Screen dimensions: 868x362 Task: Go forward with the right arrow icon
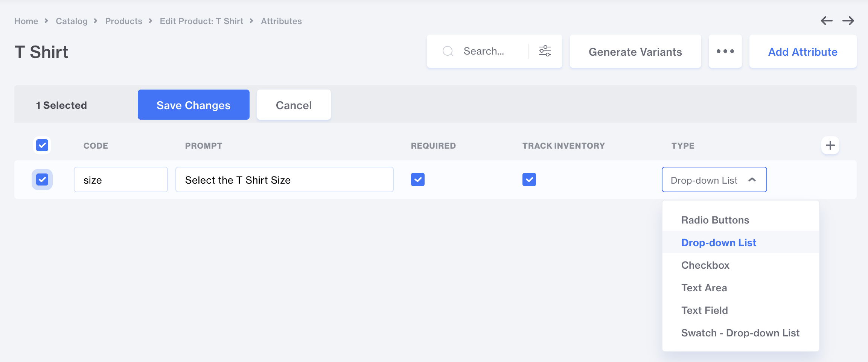coord(848,21)
